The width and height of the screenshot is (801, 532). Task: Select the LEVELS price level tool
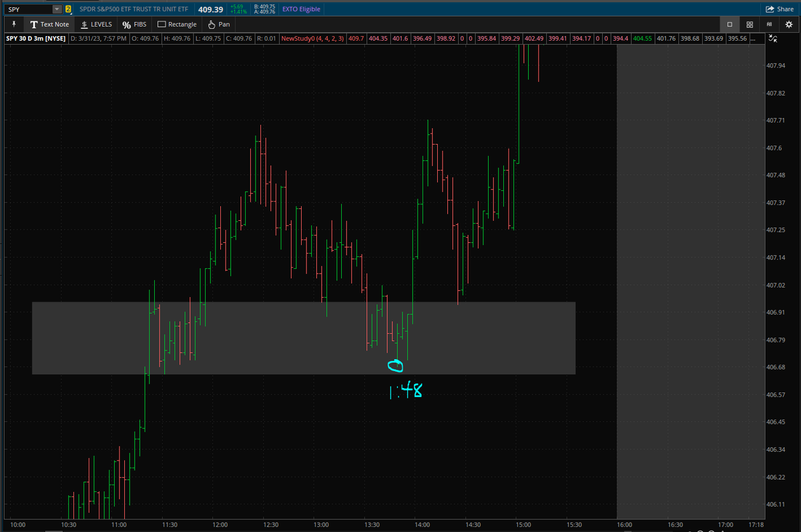click(x=96, y=24)
